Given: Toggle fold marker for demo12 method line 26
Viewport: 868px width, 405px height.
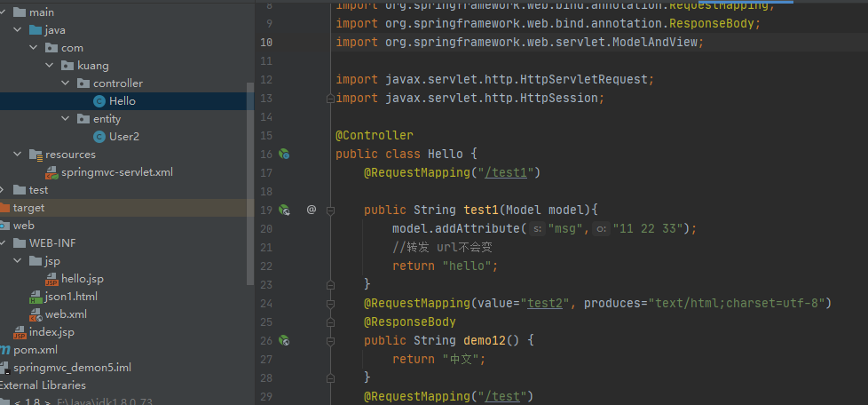Looking at the screenshot, I should point(330,341).
